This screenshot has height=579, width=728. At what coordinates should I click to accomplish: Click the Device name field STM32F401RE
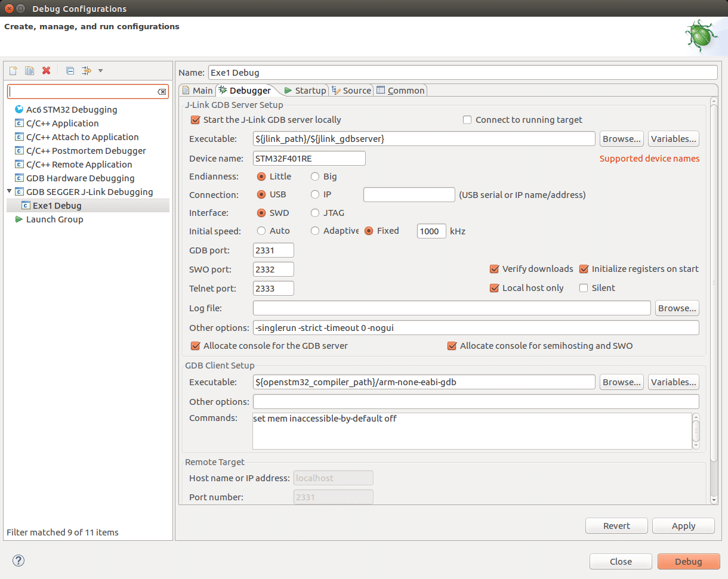[x=309, y=159]
